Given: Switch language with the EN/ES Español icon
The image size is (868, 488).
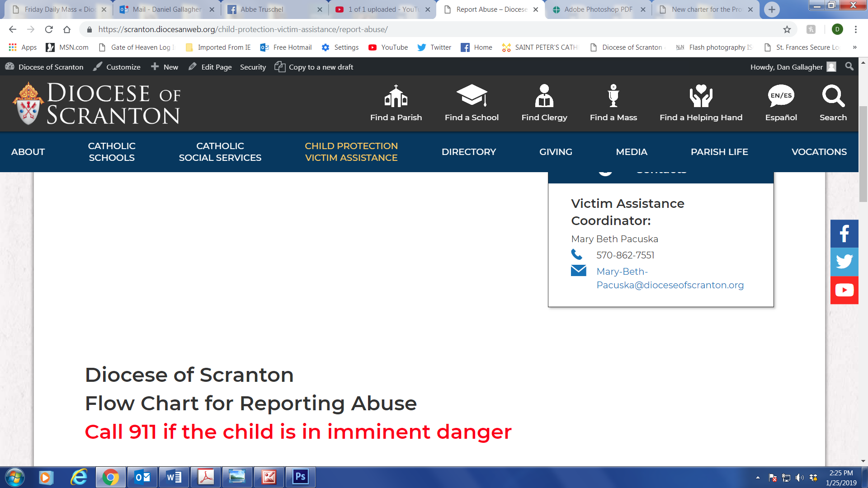Looking at the screenshot, I should click(781, 96).
